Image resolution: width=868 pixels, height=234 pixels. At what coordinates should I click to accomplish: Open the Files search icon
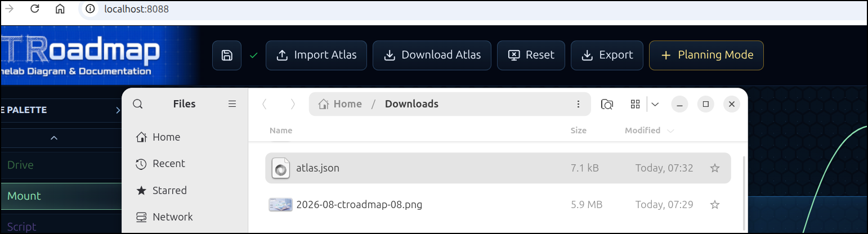point(137,104)
